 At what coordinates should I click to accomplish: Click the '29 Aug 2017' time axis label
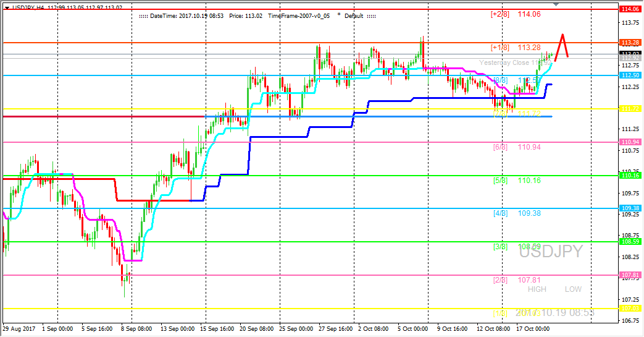(19, 329)
